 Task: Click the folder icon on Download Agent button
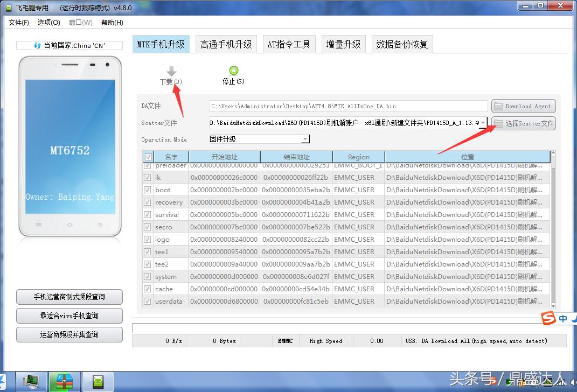click(x=499, y=106)
